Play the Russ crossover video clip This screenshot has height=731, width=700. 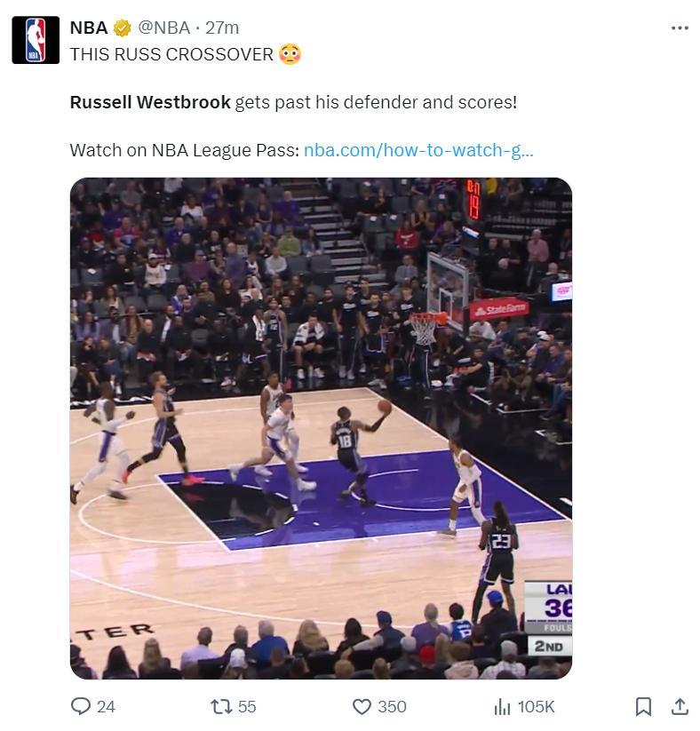coord(321,428)
